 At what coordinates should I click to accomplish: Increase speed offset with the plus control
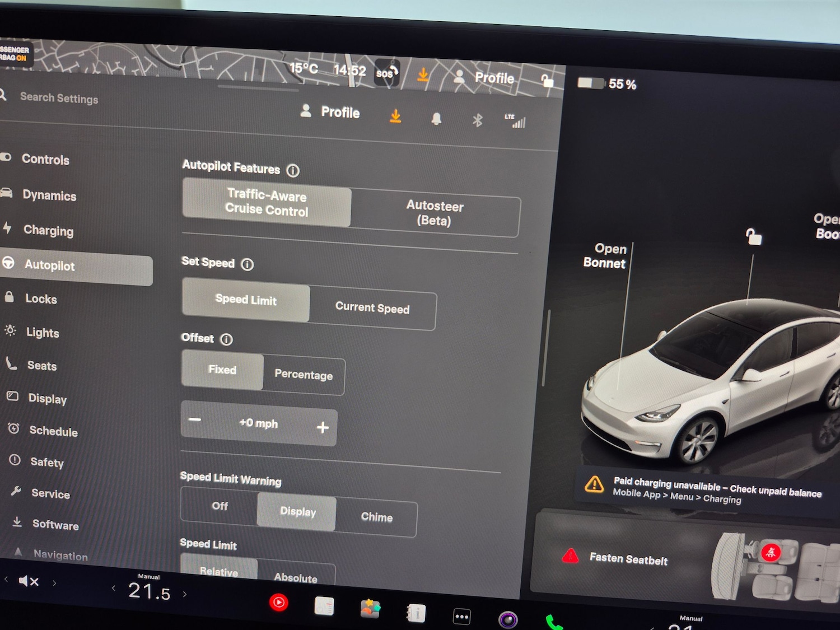coord(323,427)
